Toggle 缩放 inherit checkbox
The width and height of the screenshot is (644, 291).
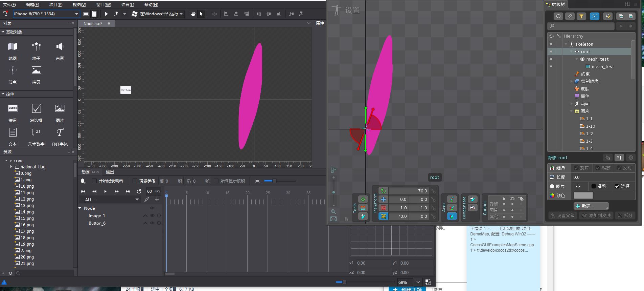(598, 168)
